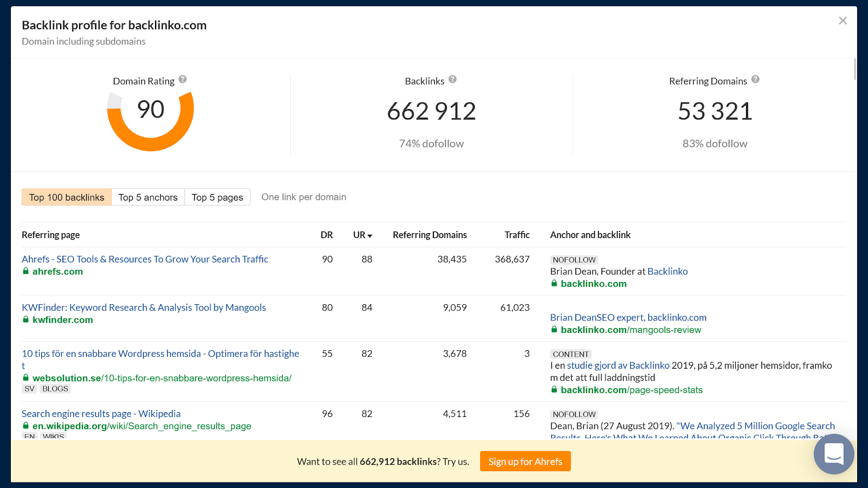Click the 74% dofollow text

pyautogui.click(x=431, y=144)
